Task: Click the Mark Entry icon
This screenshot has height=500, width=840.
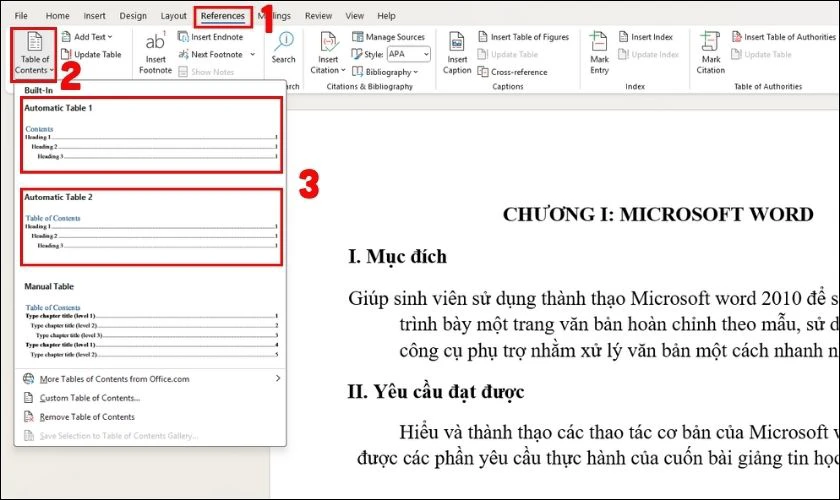Action: (x=599, y=42)
